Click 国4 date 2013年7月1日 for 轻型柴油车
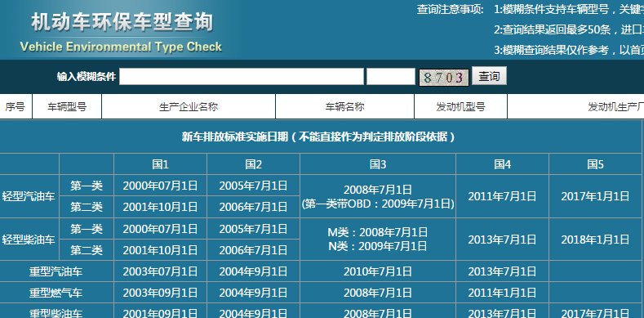 [502, 240]
